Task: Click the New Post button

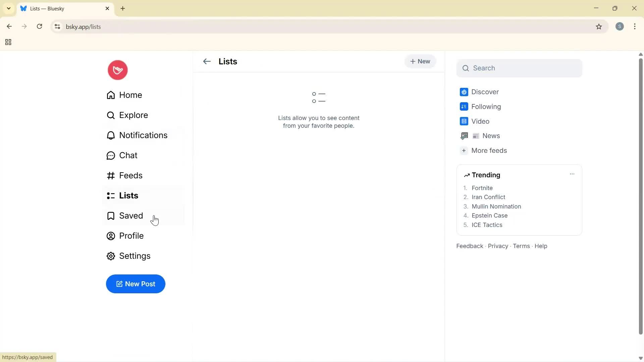Action: [x=136, y=284]
